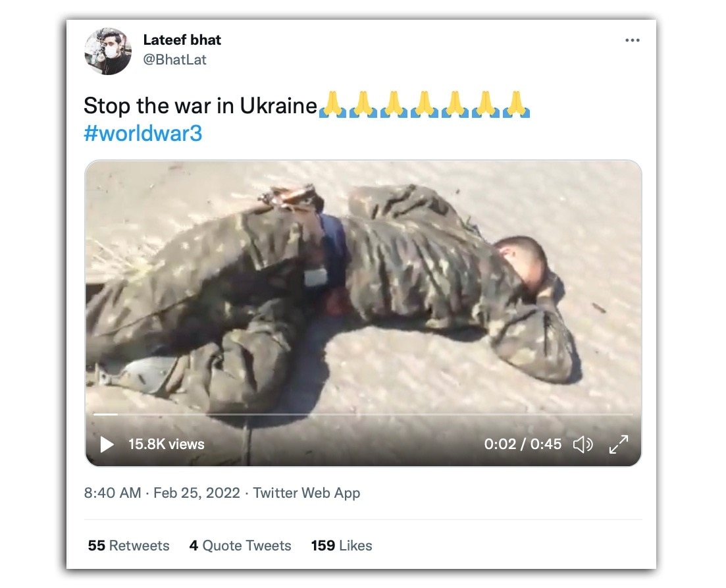This screenshot has width=726, height=588.
Task: Seek on the video progress bar
Action: point(363,414)
